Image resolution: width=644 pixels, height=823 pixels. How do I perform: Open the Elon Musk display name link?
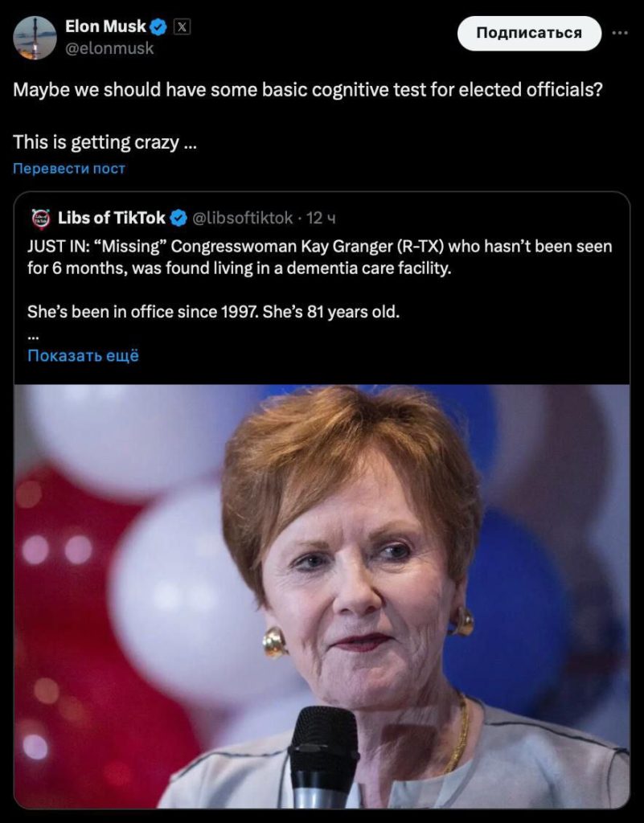pyautogui.click(x=105, y=27)
